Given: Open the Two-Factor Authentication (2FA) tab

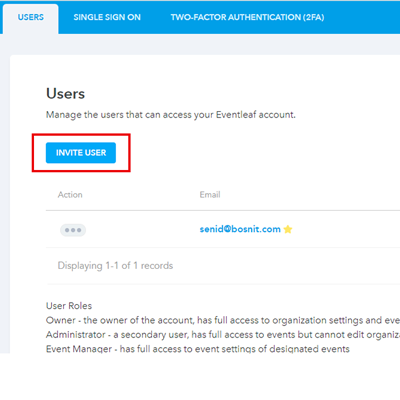Looking at the screenshot, I should (247, 17).
